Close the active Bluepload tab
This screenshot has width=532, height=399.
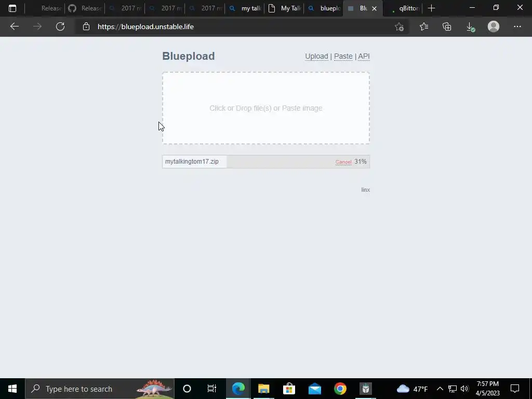[374, 8]
